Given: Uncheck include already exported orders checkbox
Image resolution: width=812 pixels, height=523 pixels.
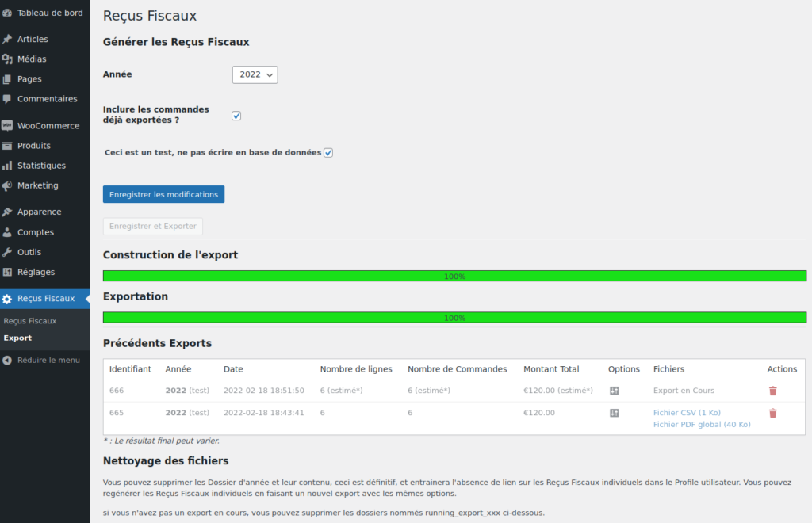Looking at the screenshot, I should tap(236, 116).
